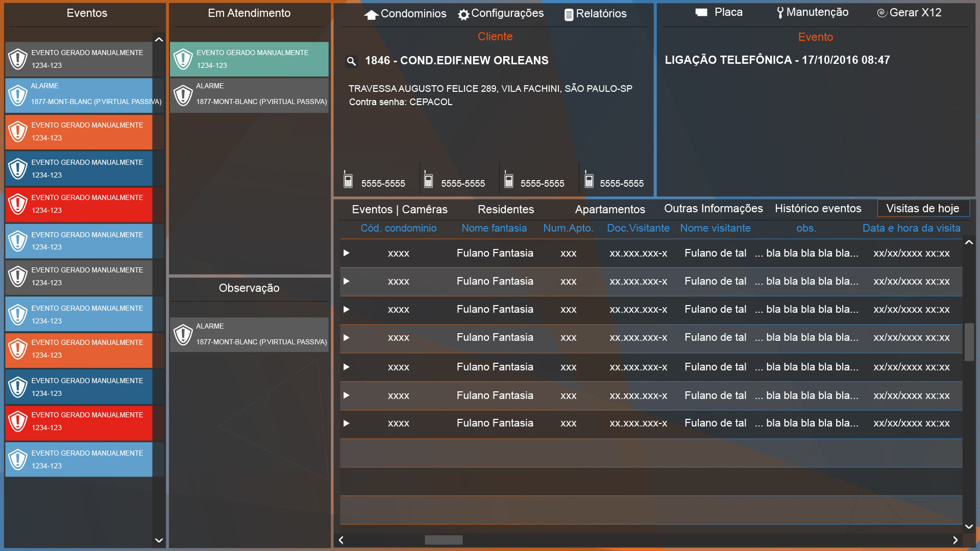Click Placa button

(719, 12)
